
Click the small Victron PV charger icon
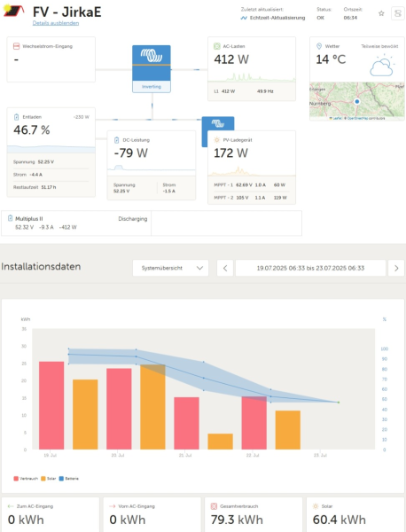[x=218, y=123]
